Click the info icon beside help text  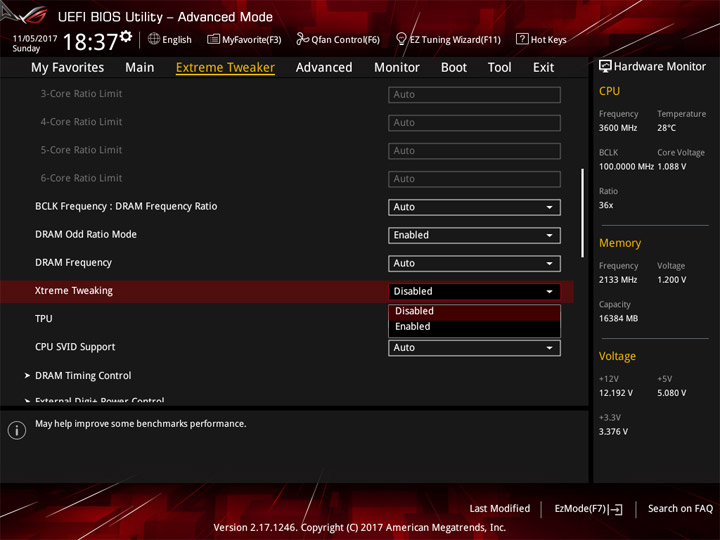pyautogui.click(x=17, y=430)
